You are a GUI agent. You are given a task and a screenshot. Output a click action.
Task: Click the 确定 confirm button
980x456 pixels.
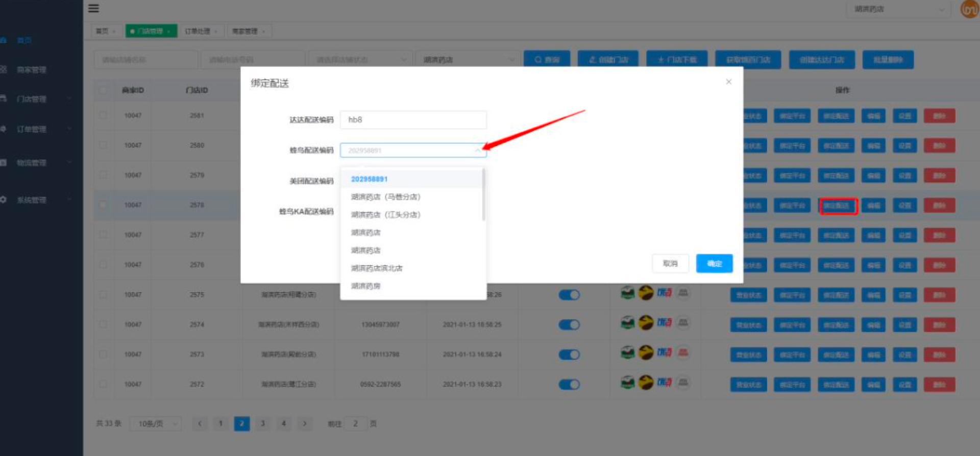click(714, 263)
